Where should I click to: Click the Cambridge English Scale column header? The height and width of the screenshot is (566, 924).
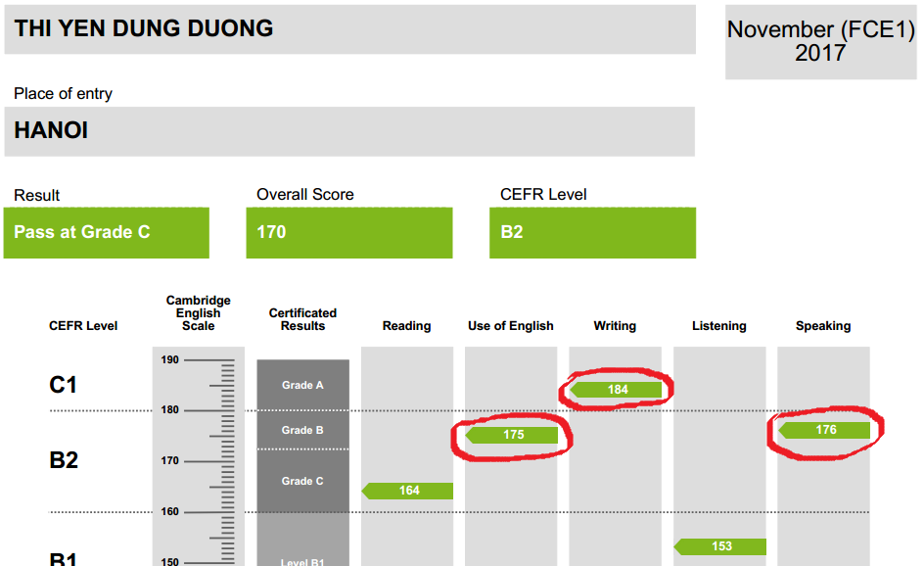[199, 313]
